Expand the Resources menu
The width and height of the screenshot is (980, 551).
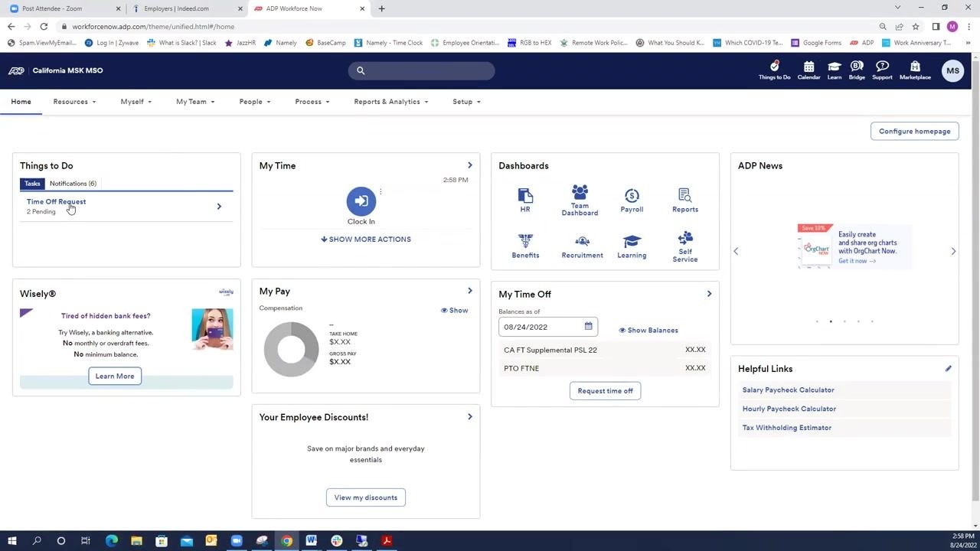[x=74, y=102]
